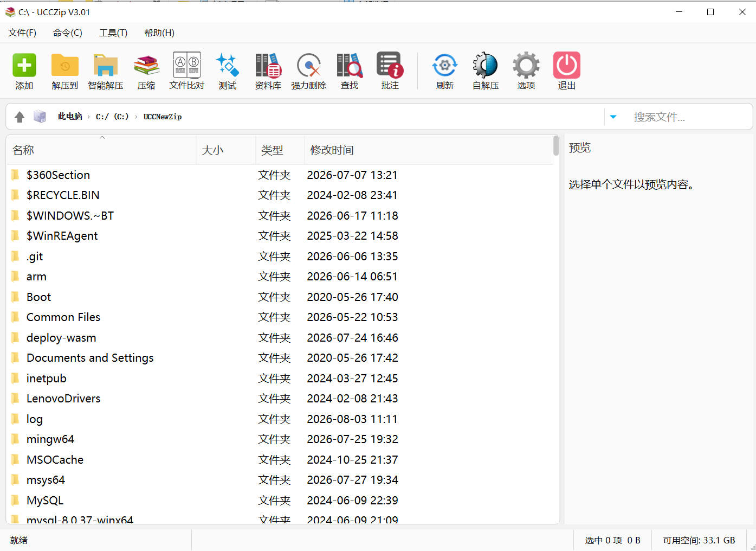The height and width of the screenshot is (551, 756).
Task: Click 可用空间: 33.1 GB status entry
Action: 699,540
